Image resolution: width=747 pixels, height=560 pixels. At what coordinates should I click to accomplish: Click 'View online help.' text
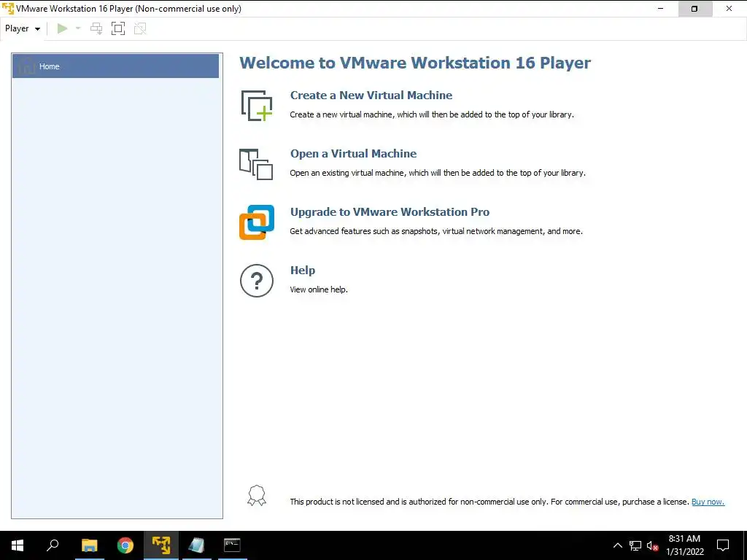[319, 289]
